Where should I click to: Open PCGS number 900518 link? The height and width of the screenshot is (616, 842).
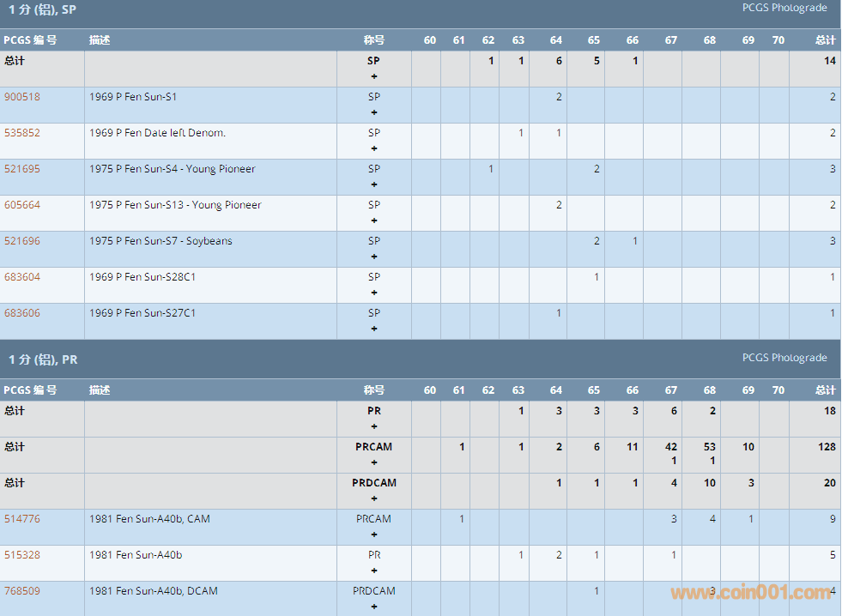(x=22, y=97)
